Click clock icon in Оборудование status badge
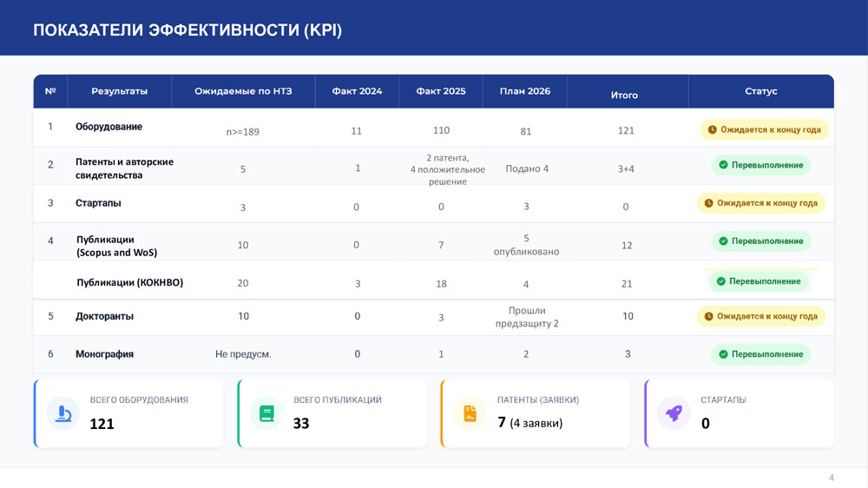The width and height of the screenshot is (868, 488). tap(712, 130)
